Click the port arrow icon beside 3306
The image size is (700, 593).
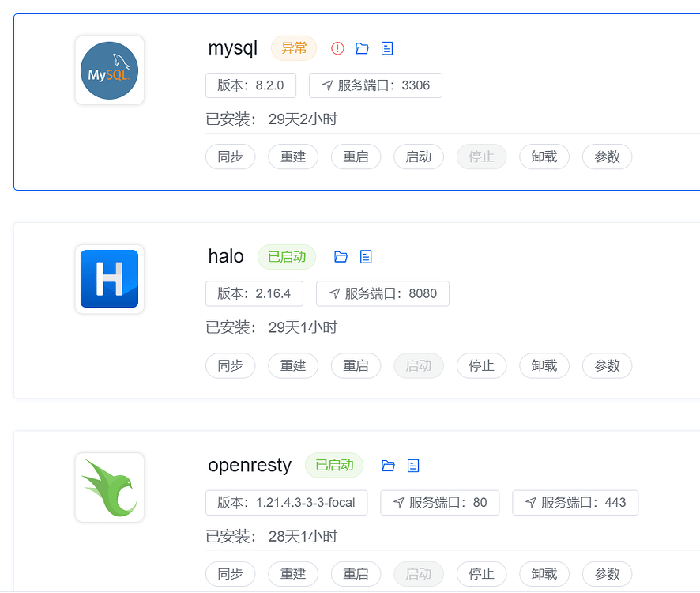point(327,85)
